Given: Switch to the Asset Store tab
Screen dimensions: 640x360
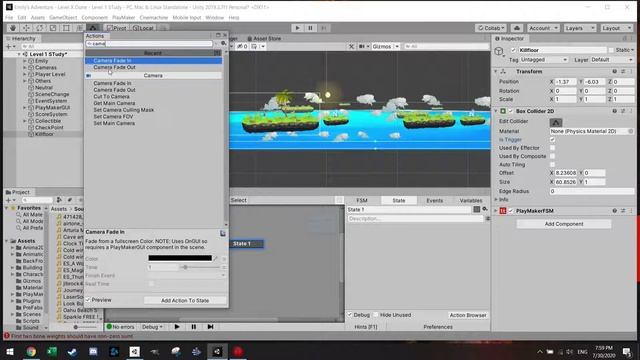Looking at the screenshot, I should [264, 38].
